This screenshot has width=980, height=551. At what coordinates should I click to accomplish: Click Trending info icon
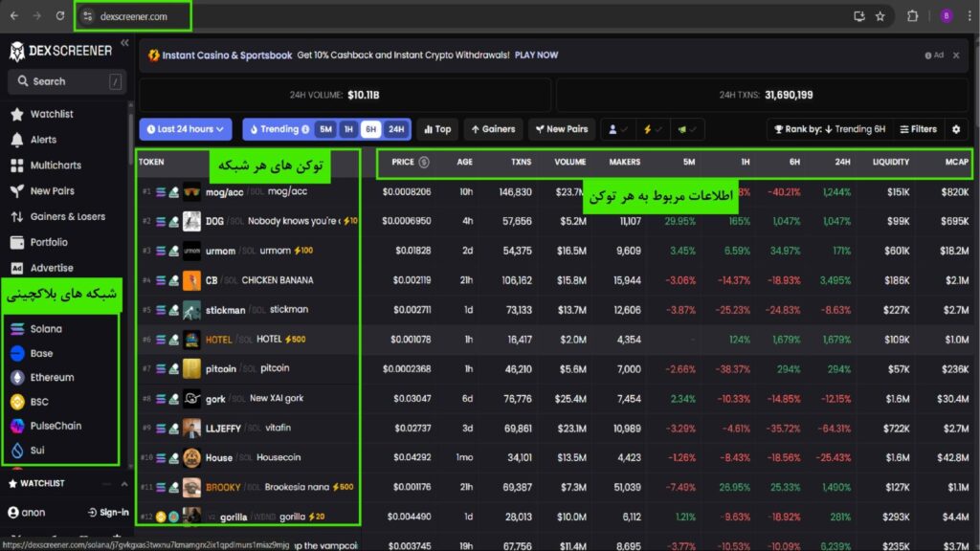pos(305,129)
